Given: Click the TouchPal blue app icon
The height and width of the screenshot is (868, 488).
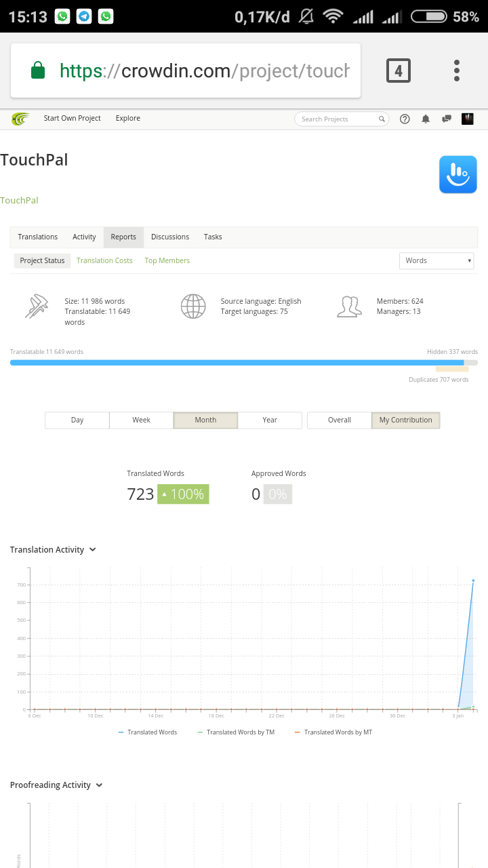Looking at the screenshot, I should (x=458, y=174).
